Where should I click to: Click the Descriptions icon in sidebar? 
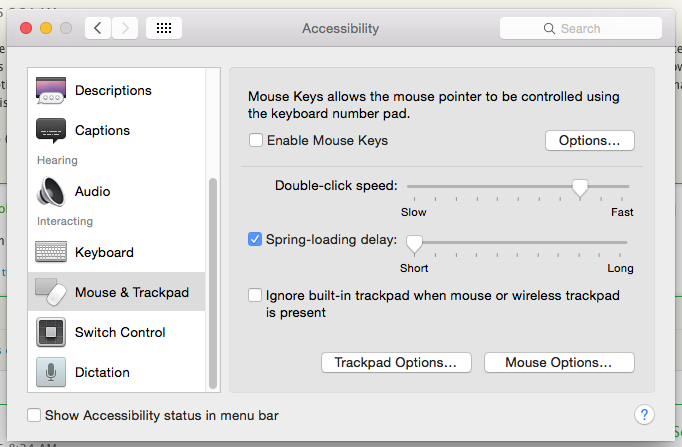point(51,91)
